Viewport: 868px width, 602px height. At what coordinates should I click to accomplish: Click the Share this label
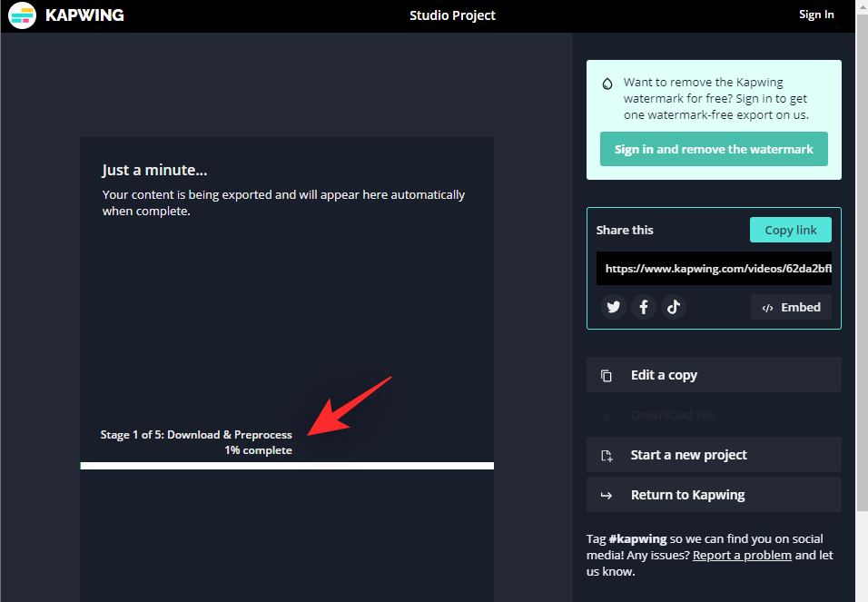coord(625,230)
